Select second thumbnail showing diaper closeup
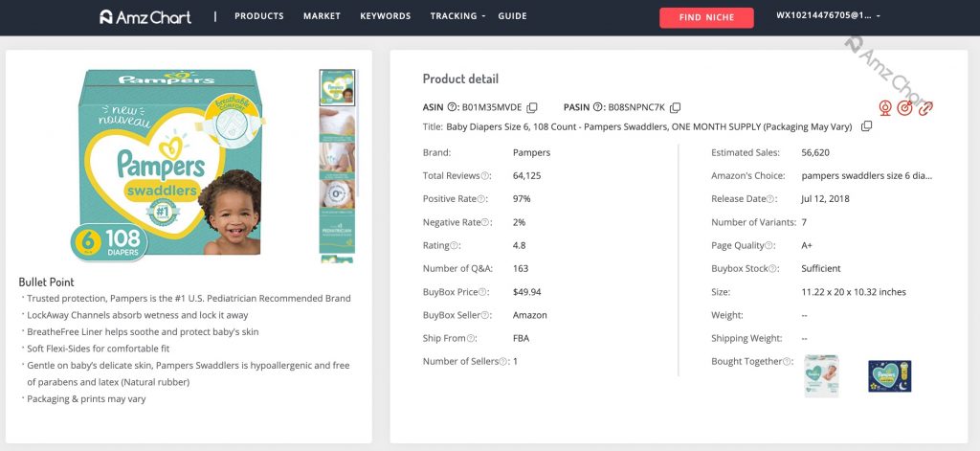This screenshot has height=451, width=980. [x=338, y=124]
